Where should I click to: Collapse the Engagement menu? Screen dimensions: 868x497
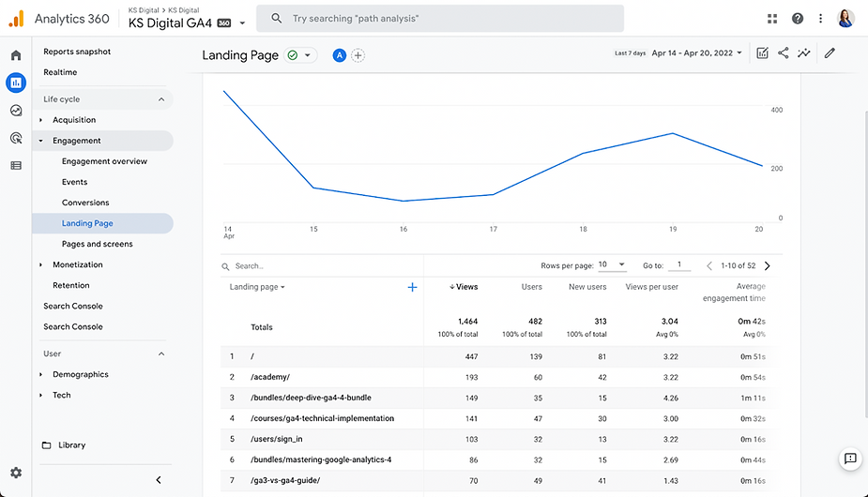pyautogui.click(x=41, y=141)
